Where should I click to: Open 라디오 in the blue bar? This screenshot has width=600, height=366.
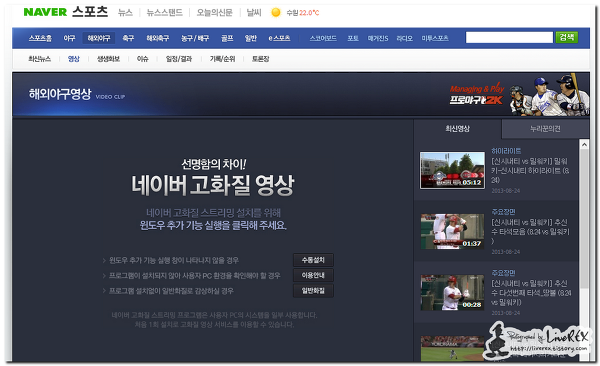(x=404, y=38)
